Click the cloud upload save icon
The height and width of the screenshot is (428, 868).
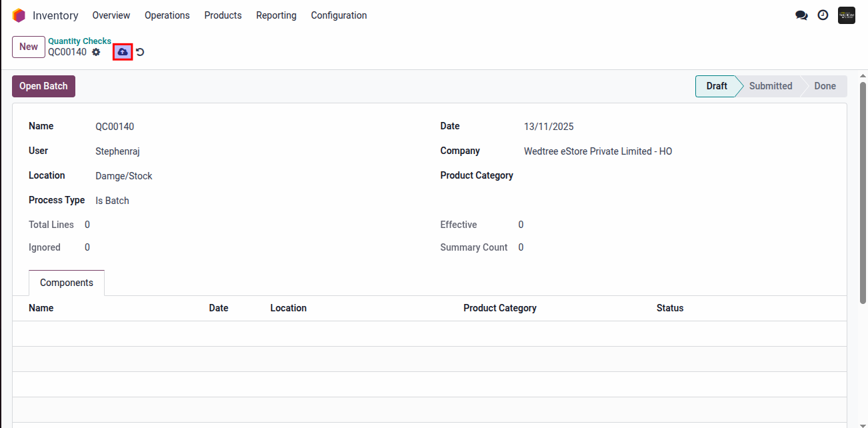(123, 52)
